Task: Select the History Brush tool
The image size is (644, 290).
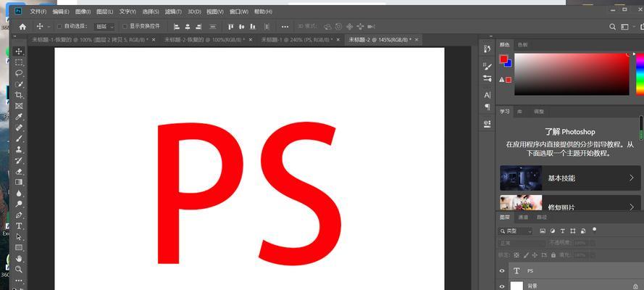Action: (19, 160)
